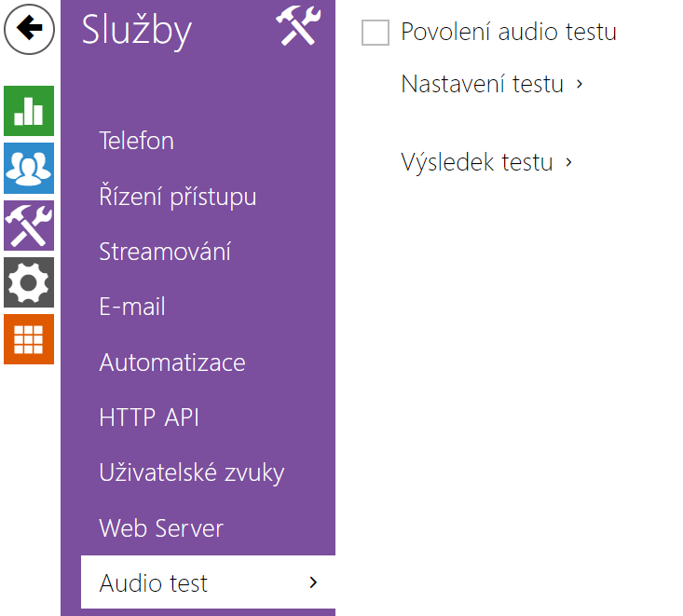Open the HTTP API page
683x616 pixels.
[149, 418]
